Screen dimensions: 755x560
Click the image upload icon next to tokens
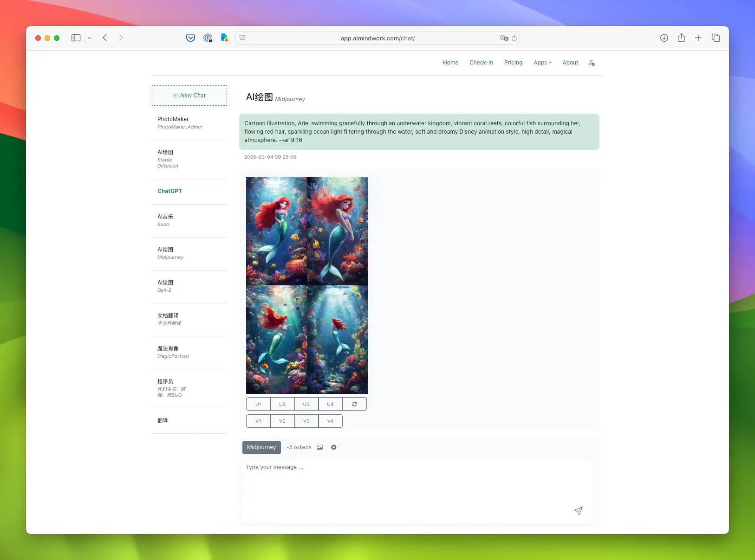point(320,447)
